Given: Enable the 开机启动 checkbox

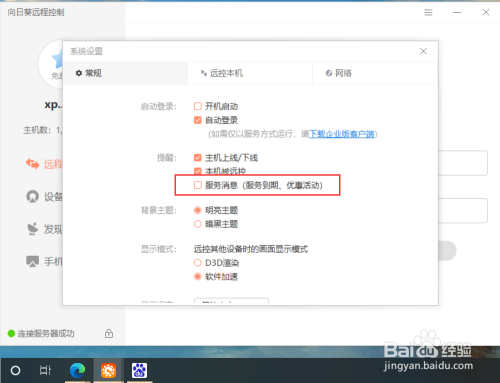Looking at the screenshot, I should (x=198, y=106).
